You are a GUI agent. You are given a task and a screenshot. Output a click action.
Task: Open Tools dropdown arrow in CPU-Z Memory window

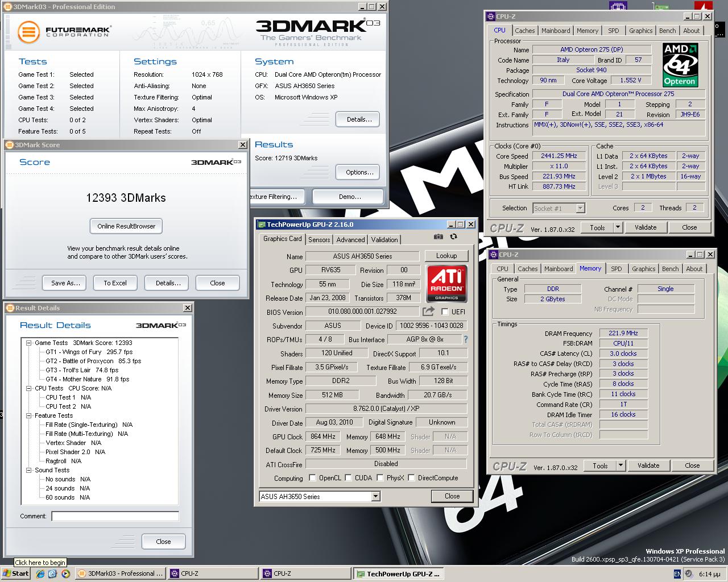click(621, 465)
